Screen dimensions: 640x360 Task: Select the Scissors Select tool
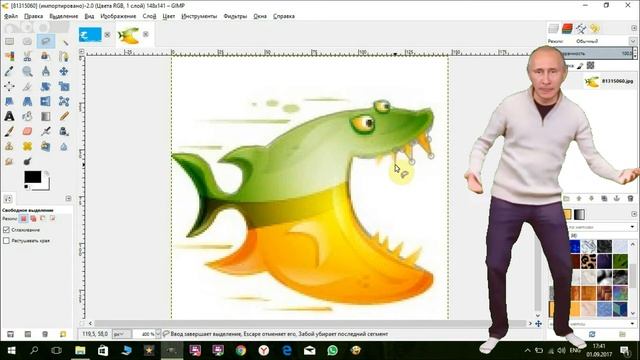click(x=27, y=56)
